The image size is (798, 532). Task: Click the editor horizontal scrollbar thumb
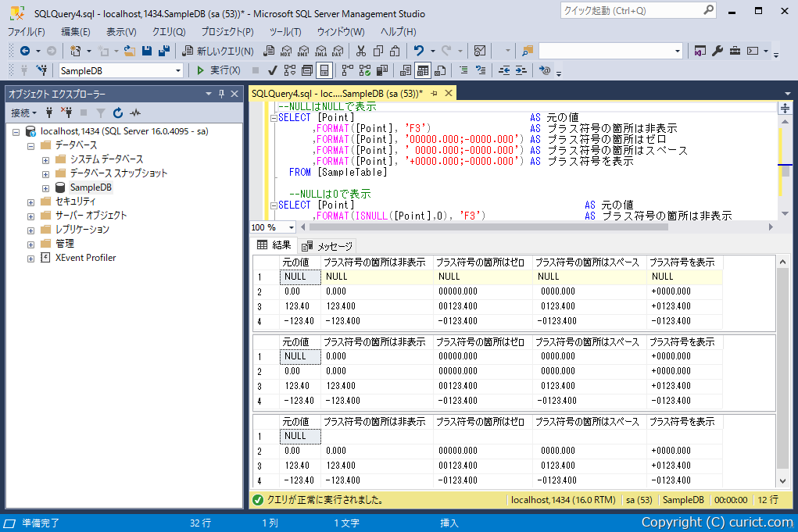pyautogui.click(x=488, y=227)
